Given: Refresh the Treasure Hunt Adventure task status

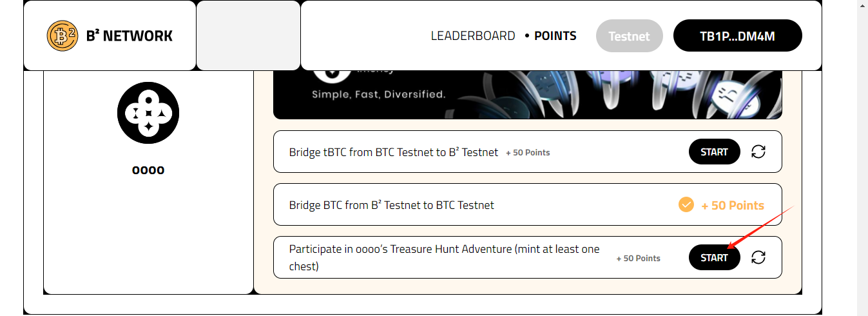Looking at the screenshot, I should 758,257.
